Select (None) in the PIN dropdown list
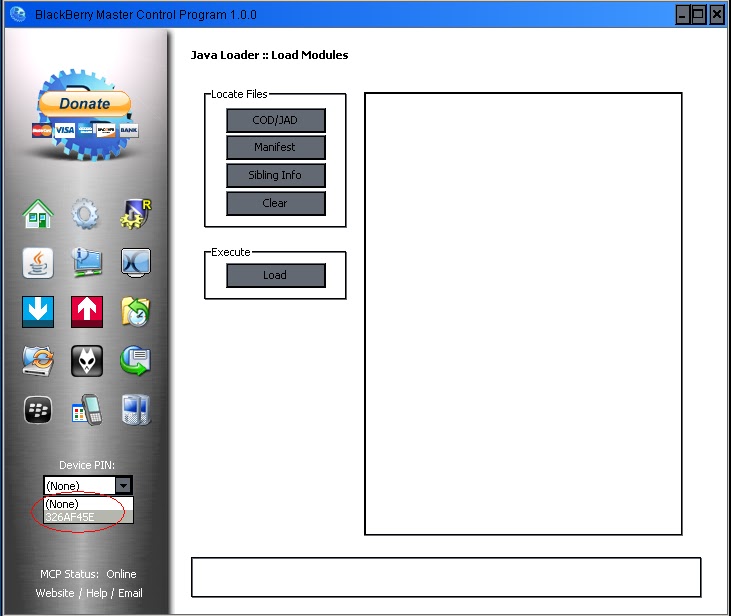Image resolution: width=731 pixels, height=616 pixels. (x=88, y=504)
